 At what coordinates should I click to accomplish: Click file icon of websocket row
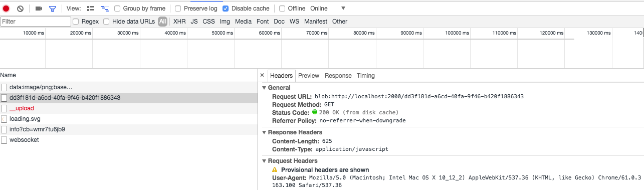4,140
